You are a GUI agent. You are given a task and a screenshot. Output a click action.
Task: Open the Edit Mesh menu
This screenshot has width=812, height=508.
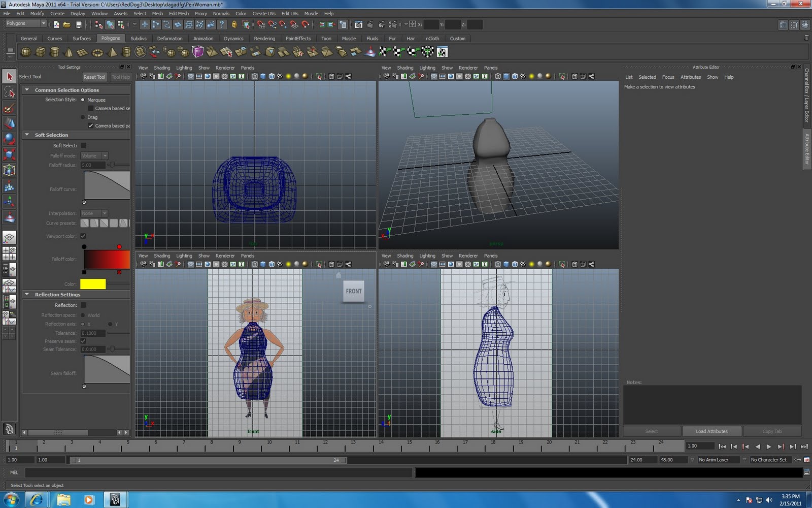coord(179,14)
